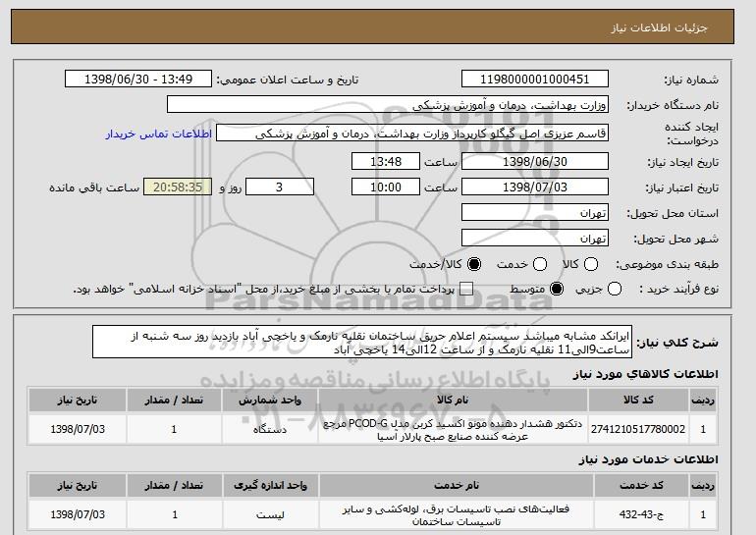Screen dimensions: 756x535
Task: Click the need number field 1198000001000451
Action: [535, 80]
